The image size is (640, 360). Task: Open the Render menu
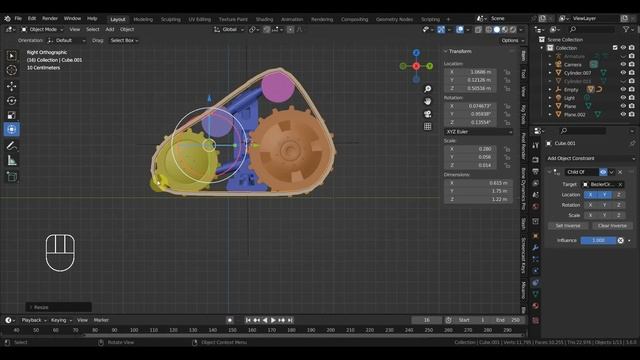click(50, 18)
